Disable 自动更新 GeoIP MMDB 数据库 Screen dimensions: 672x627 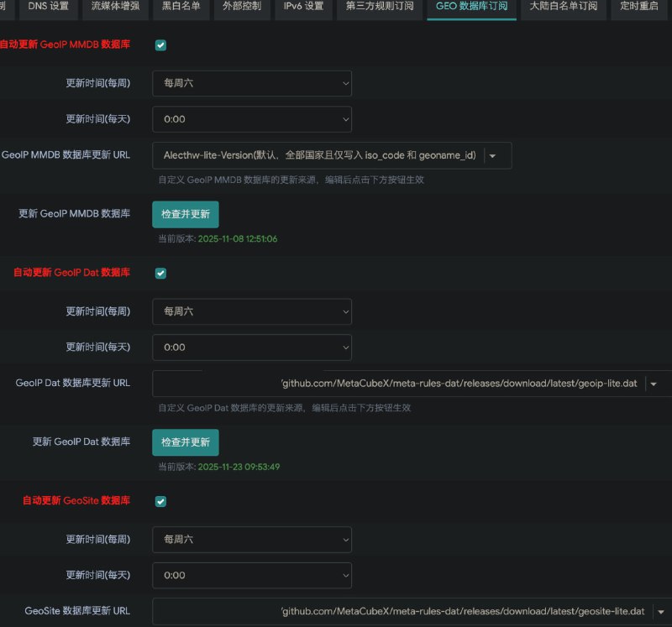click(x=160, y=45)
